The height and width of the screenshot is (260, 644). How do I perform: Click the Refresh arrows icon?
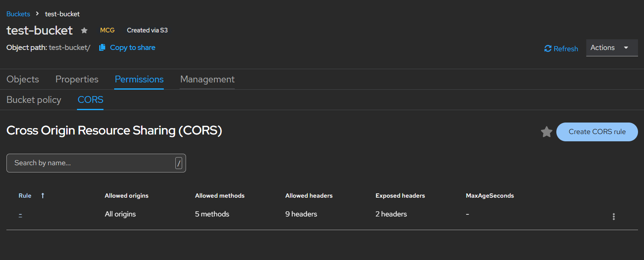[x=548, y=49]
